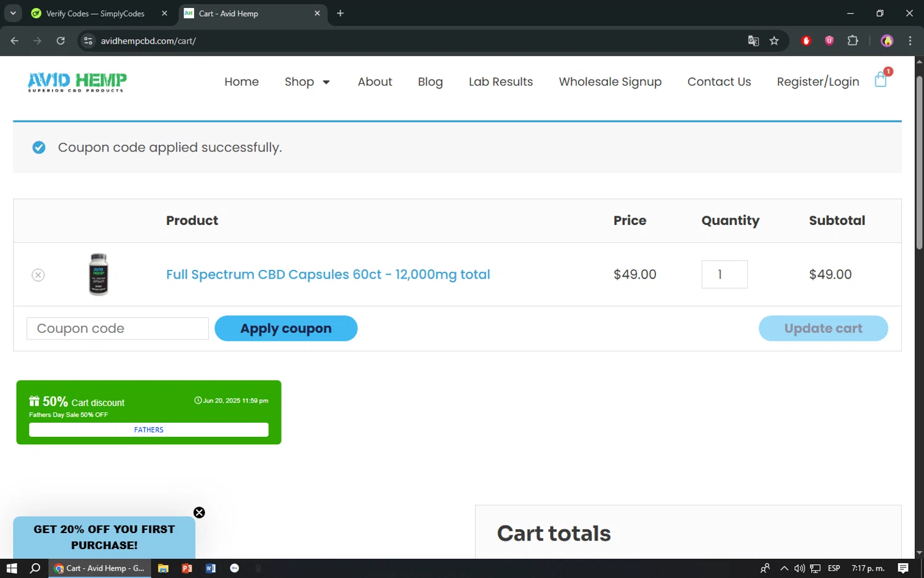
Task: Click Get 20% off your first purchase banner
Action: 104,537
